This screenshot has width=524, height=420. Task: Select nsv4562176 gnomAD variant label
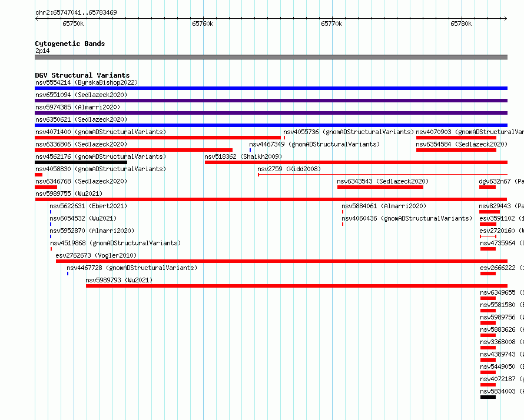(101, 156)
